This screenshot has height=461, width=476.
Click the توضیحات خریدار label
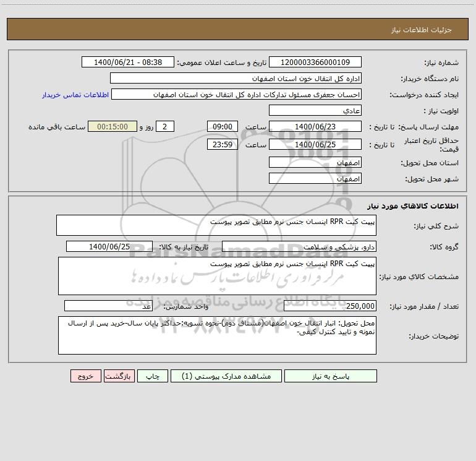pyautogui.click(x=433, y=336)
